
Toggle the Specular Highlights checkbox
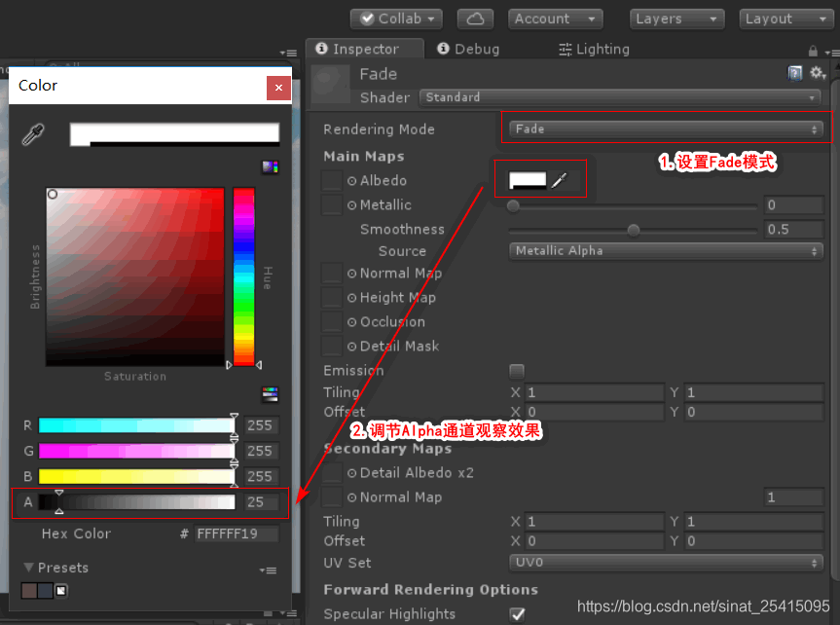tap(518, 614)
